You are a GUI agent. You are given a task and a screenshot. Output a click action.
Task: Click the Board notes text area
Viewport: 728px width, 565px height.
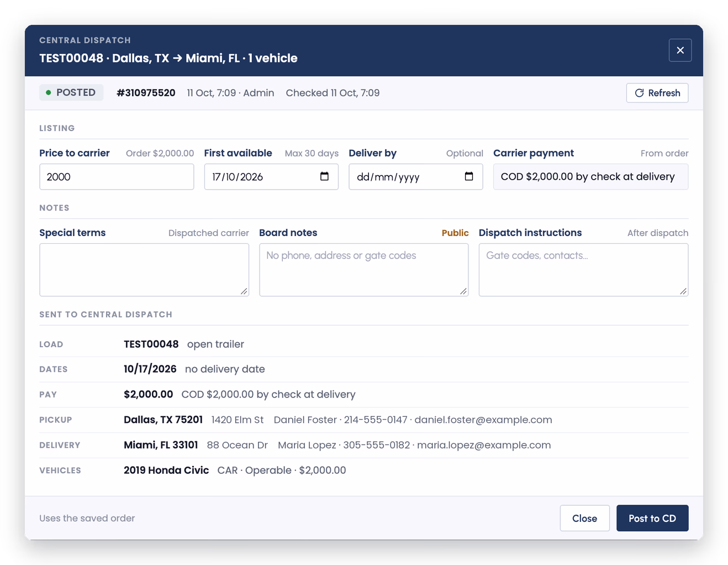[x=364, y=270]
